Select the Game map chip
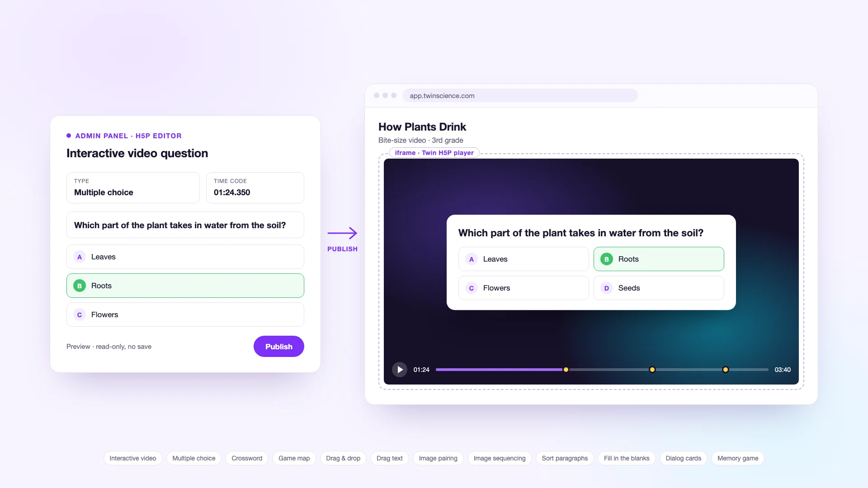 click(294, 458)
